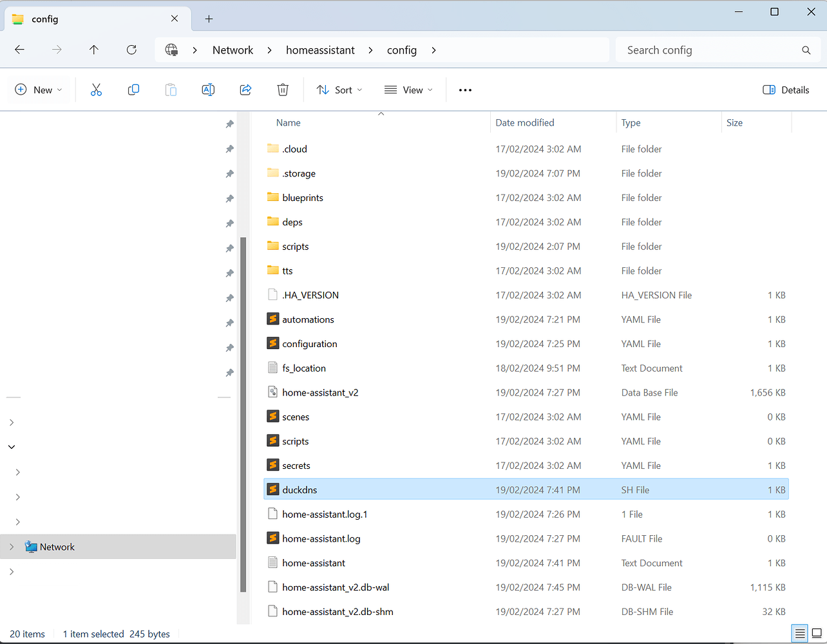
Task: Click the Share icon in the toolbar
Action: pyautogui.click(x=245, y=90)
